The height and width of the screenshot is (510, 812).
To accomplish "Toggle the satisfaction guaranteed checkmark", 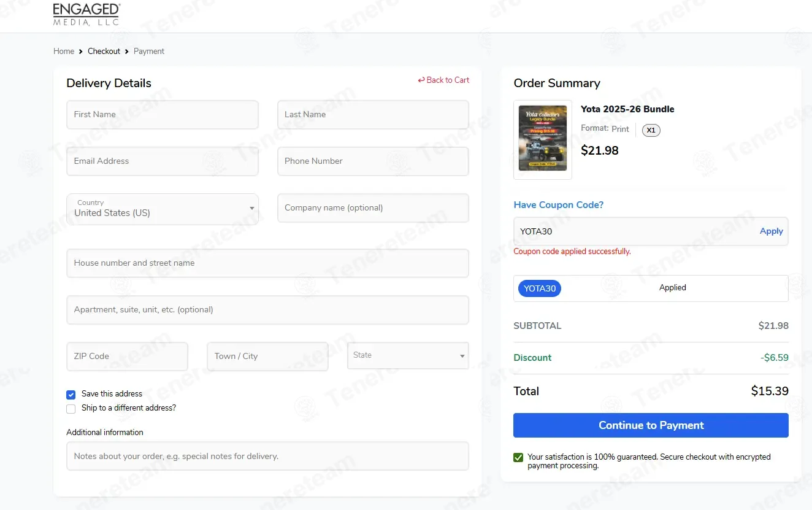I will click(518, 457).
